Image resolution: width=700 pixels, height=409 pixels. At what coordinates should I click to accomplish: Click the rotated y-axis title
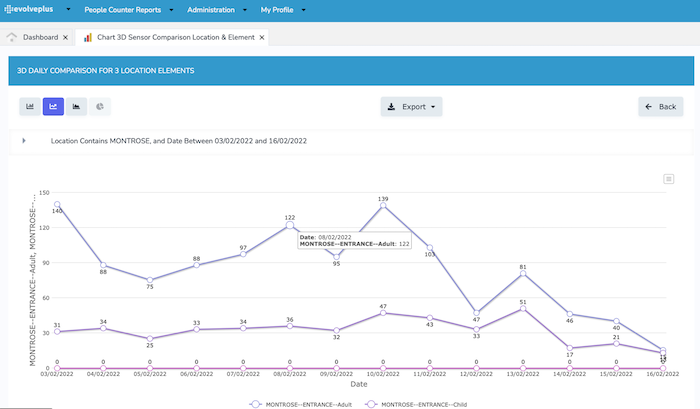33,280
